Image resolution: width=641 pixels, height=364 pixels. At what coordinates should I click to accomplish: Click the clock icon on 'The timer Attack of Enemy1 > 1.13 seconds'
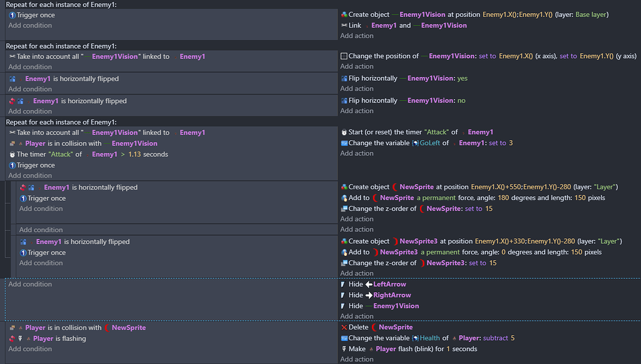(13, 154)
